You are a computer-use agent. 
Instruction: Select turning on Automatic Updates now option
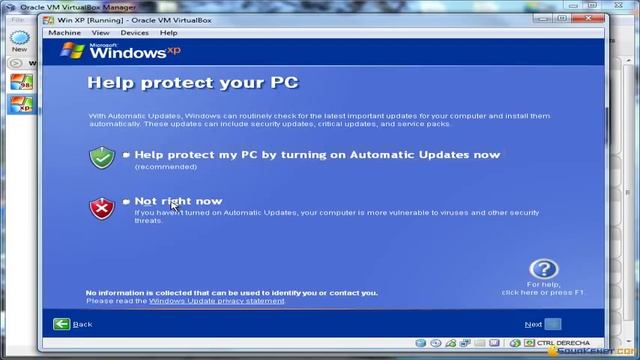311,155
